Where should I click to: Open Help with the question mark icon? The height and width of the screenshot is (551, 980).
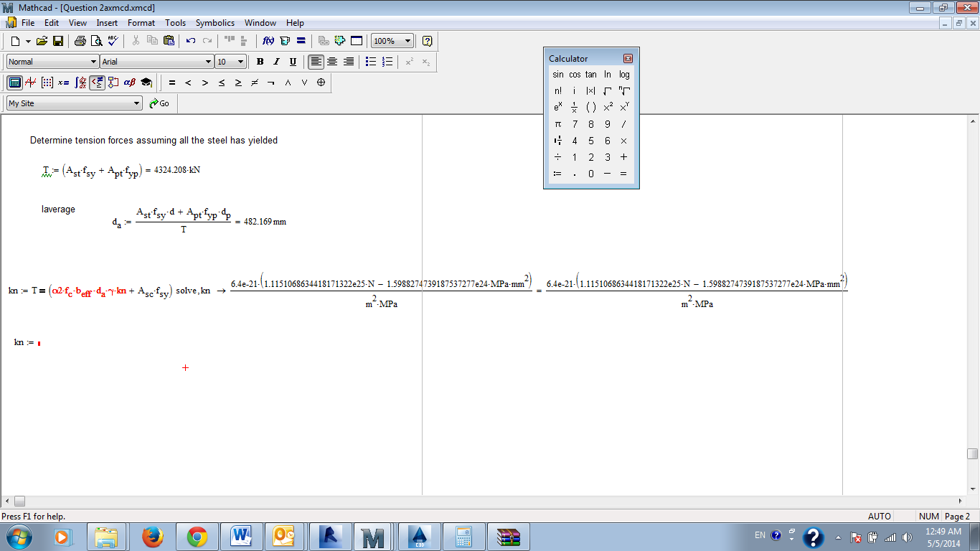tap(428, 41)
